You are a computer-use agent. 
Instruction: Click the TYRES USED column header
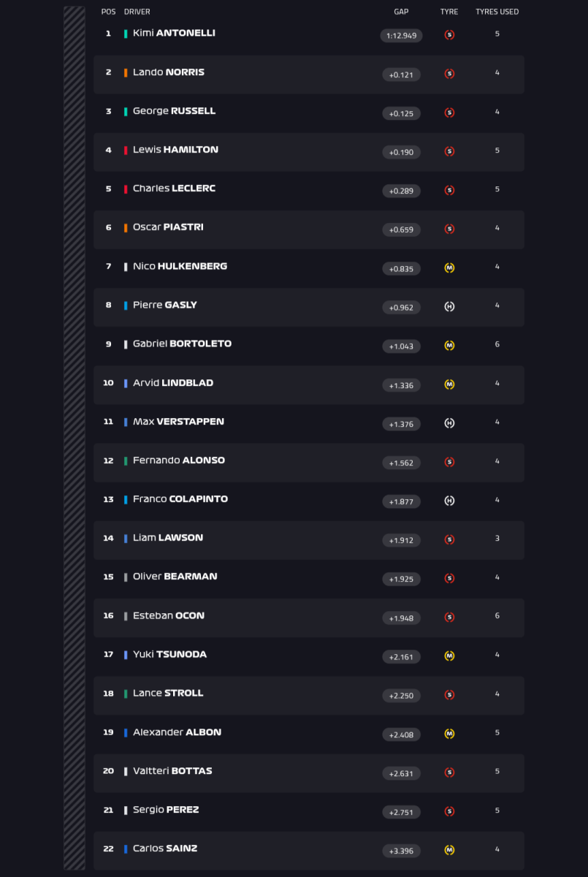[x=497, y=12]
